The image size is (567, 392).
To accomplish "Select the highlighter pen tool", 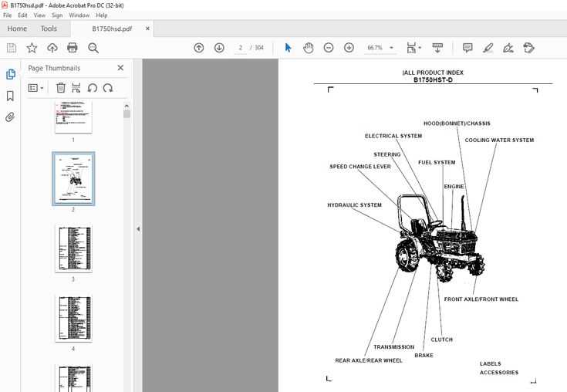I will point(488,48).
